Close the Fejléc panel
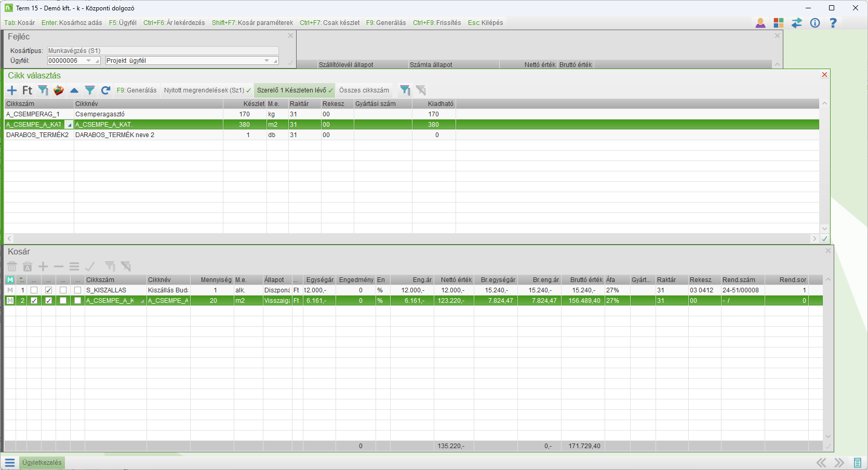 (x=291, y=36)
